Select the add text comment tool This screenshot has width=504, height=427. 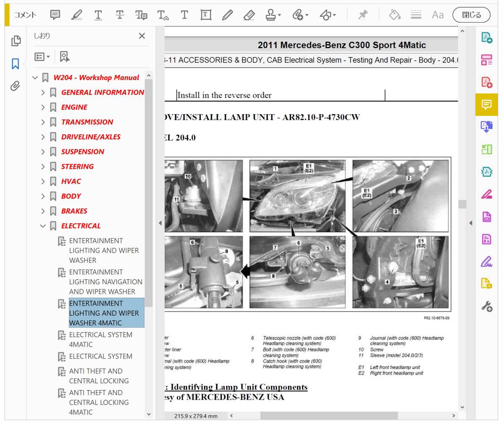184,15
